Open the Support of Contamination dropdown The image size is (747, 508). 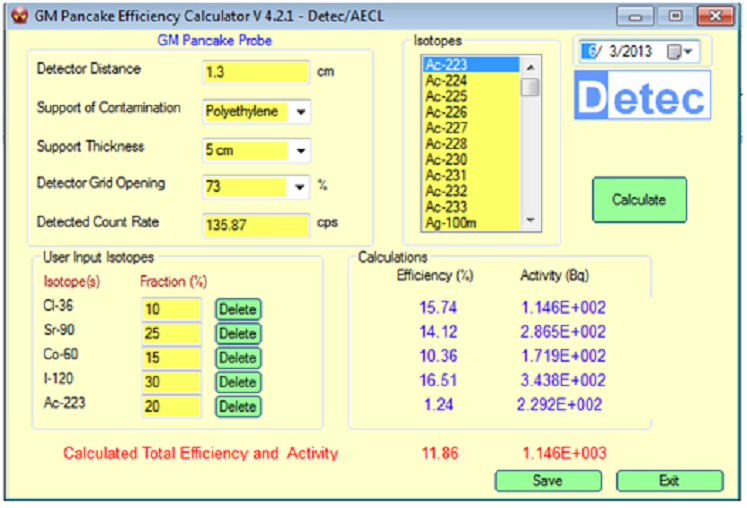coord(301,112)
